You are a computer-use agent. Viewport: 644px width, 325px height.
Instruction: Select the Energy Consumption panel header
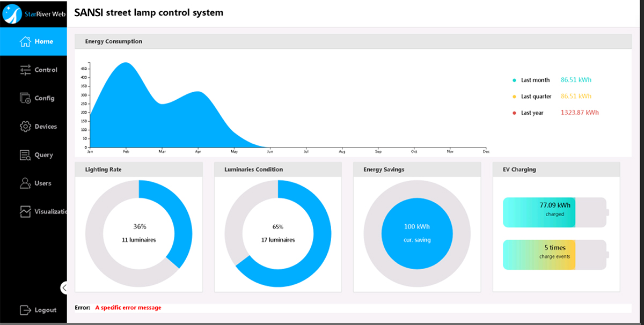coord(353,41)
